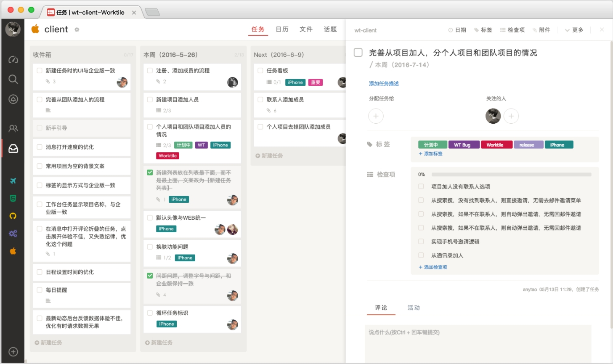Screen dimensions: 613x364
Task: Click the apple logo beside client title
Action: 35,29
